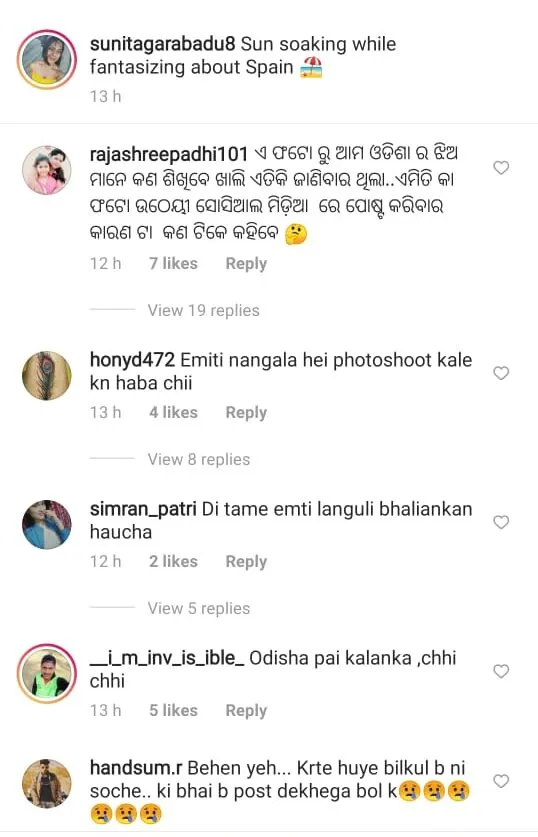View 7 likes on rajashreepadhi101's comment
Image resolution: width=538 pixels, height=837 pixels.
pyautogui.click(x=173, y=263)
